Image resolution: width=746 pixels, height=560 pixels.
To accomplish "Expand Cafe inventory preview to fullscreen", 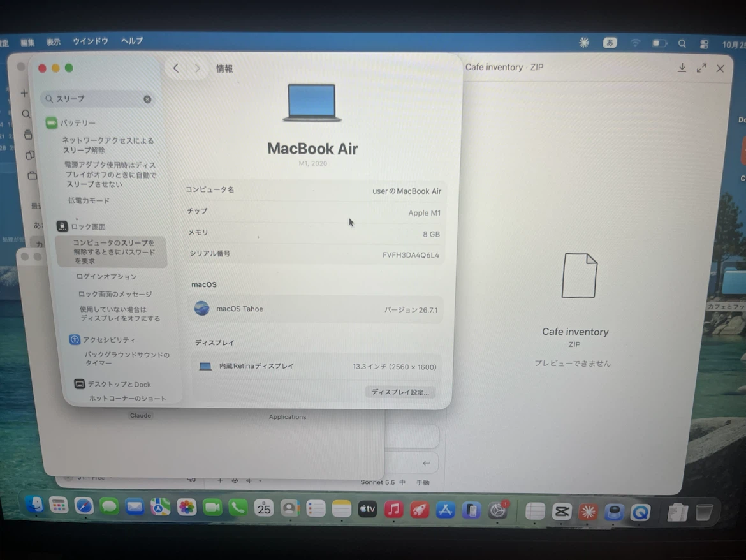I will point(701,68).
